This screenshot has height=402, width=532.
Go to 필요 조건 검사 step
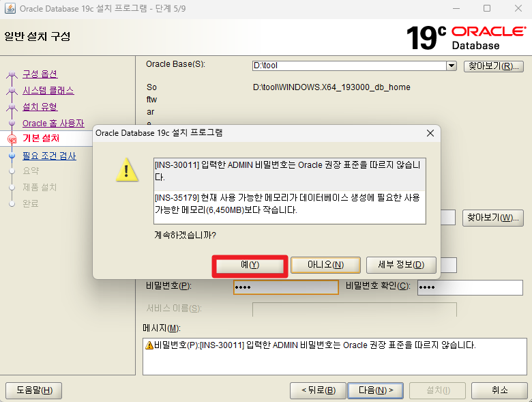click(49, 156)
